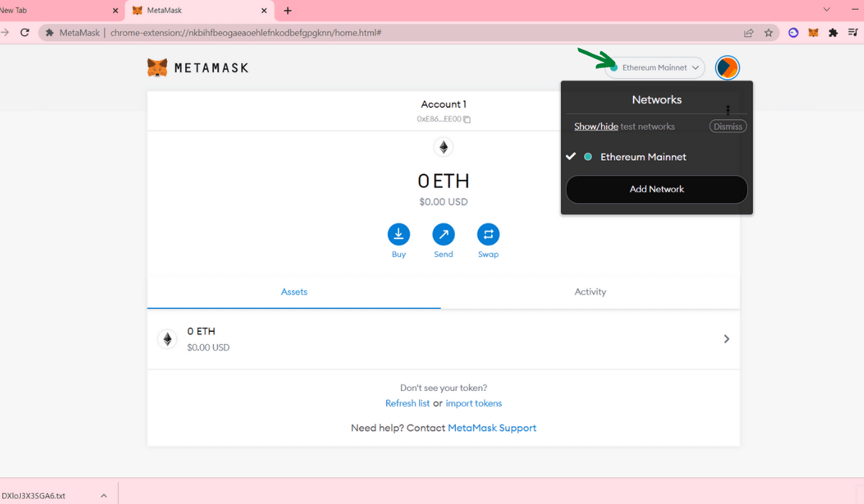
Task: Click the browser address bar URL
Action: (246, 32)
